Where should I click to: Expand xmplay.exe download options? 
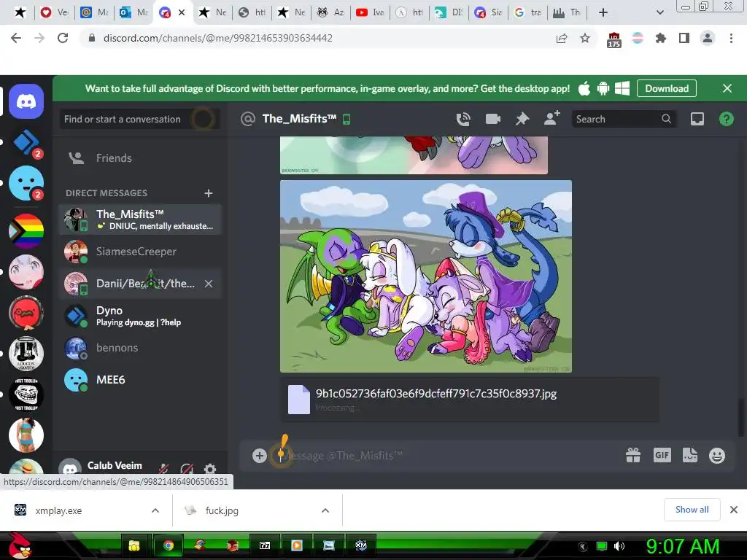155,510
